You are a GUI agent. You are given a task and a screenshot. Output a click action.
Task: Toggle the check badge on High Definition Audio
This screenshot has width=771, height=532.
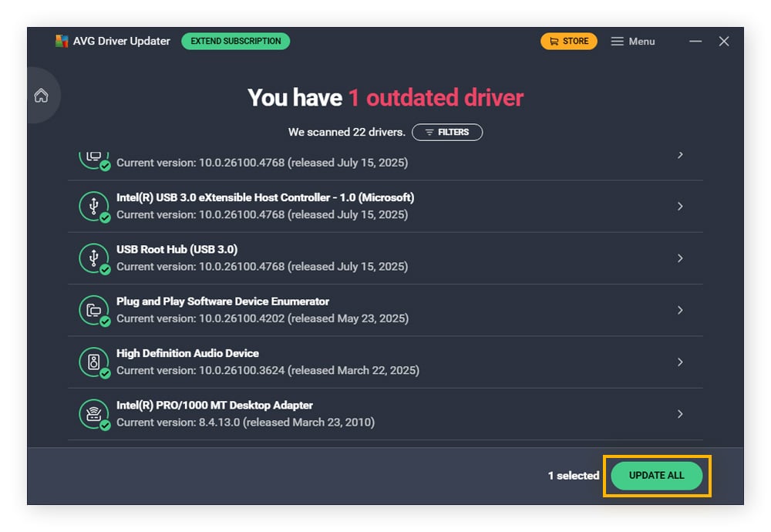coord(106,372)
